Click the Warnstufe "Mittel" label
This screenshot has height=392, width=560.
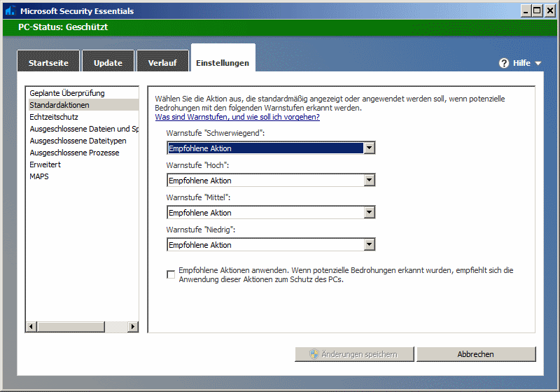point(198,197)
